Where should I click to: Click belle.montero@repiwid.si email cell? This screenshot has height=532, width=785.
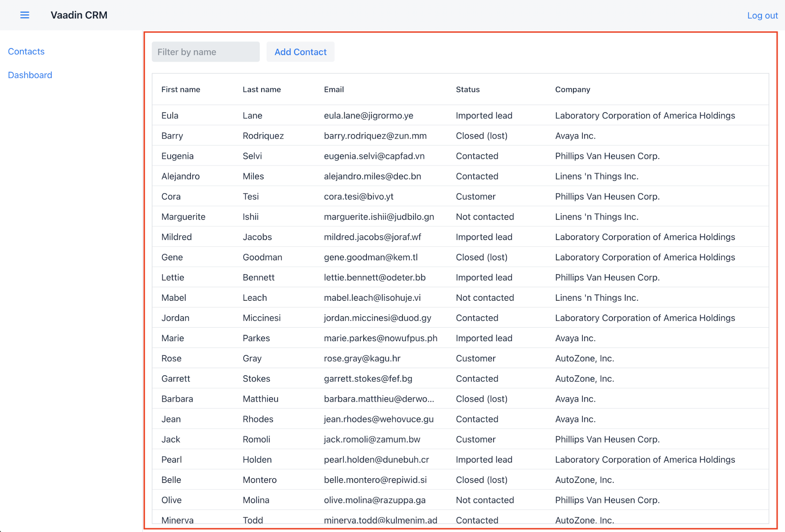(375, 480)
